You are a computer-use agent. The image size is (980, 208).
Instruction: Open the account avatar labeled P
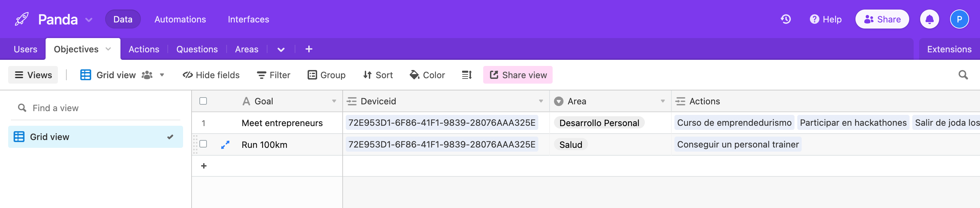[959, 19]
